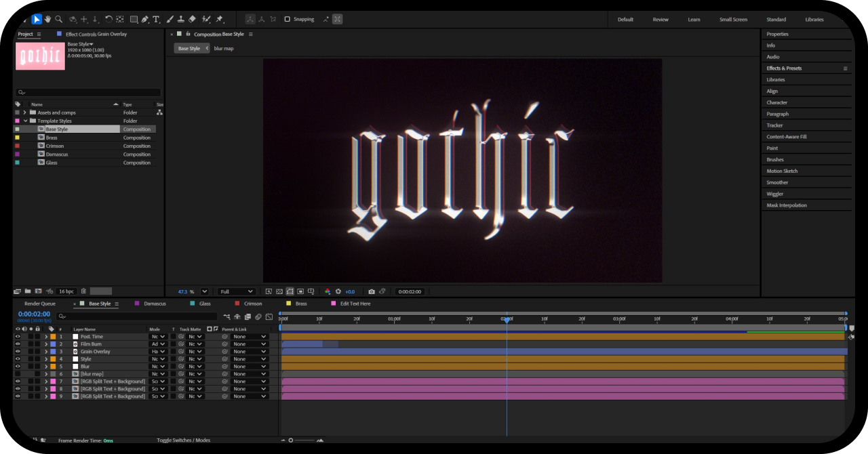Image resolution: width=868 pixels, height=454 pixels.
Task: Click the orange label swatch of Style layer
Action: click(53, 359)
